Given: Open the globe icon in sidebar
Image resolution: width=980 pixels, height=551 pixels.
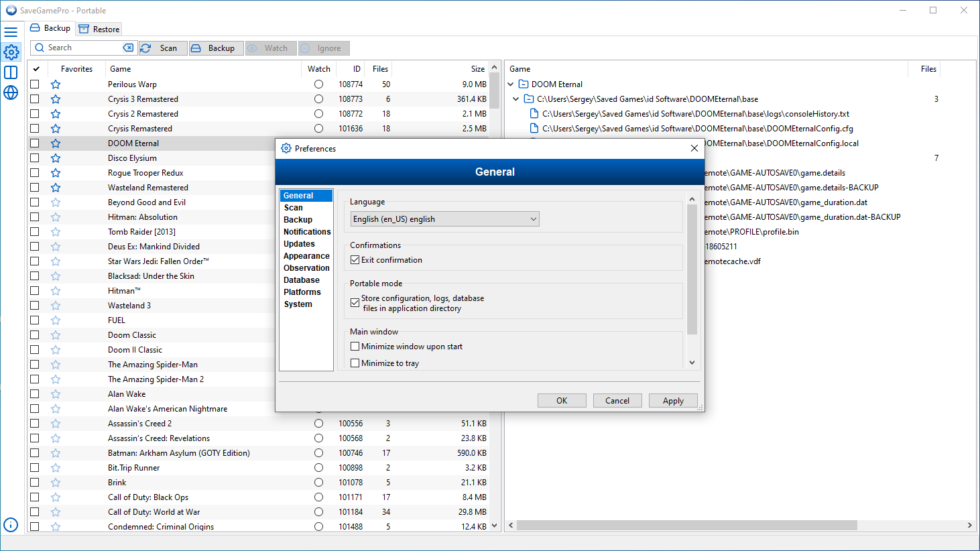Looking at the screenshot, I should click(x=11, y=93).
